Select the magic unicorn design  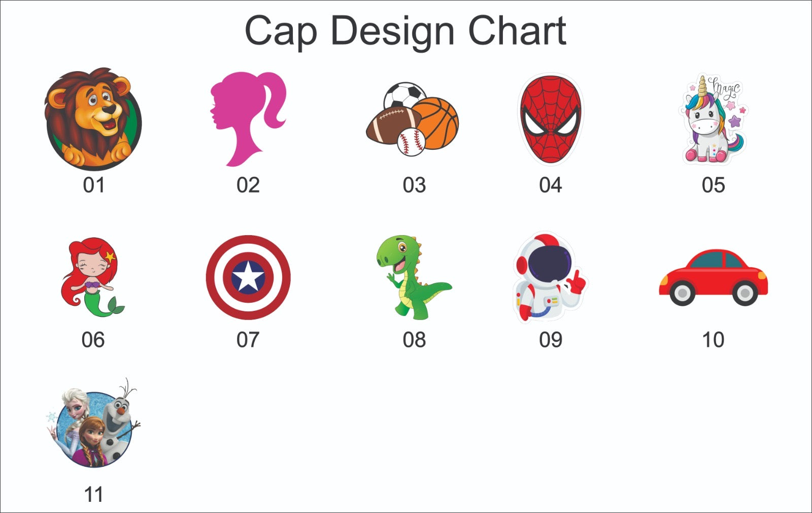coord(714,120)
